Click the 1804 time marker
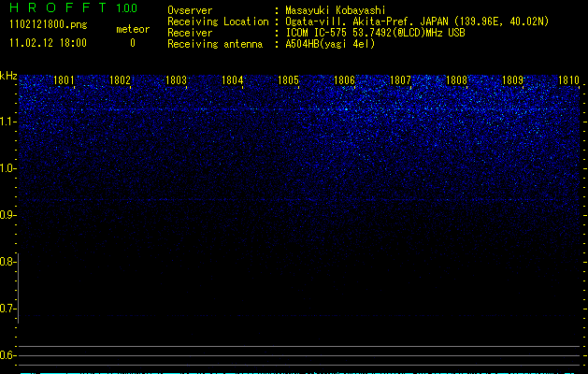 point(232,80)
